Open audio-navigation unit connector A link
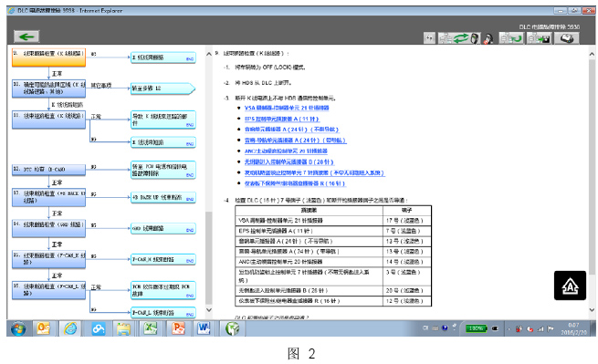Screen dimensions: 598x364 (295, 140)
